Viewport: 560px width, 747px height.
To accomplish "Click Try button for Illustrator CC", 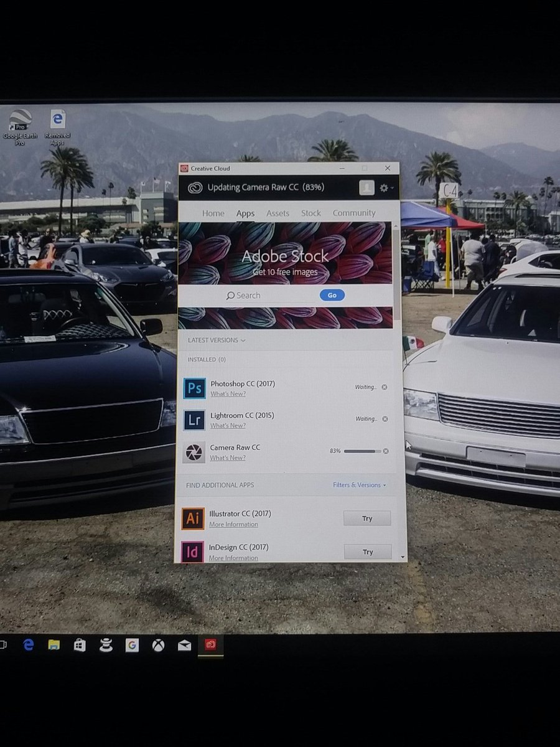I will coord(367,519).
